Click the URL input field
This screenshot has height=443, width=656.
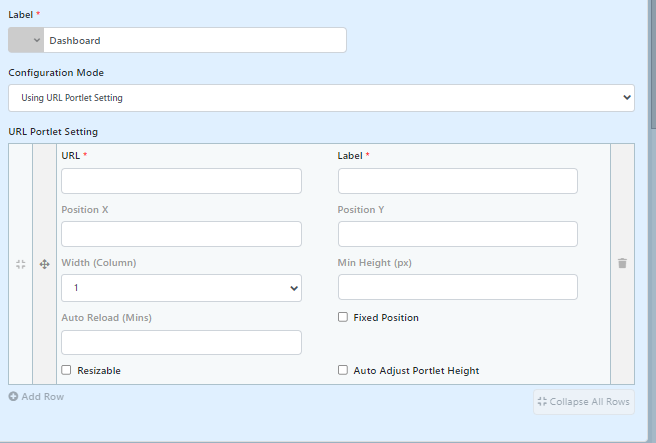coord(181,181)
